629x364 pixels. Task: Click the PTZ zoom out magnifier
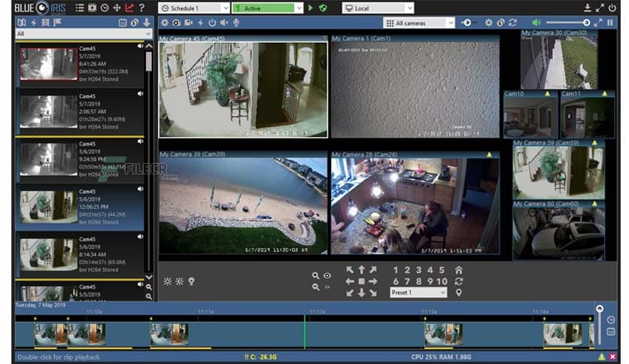(316, 287)
